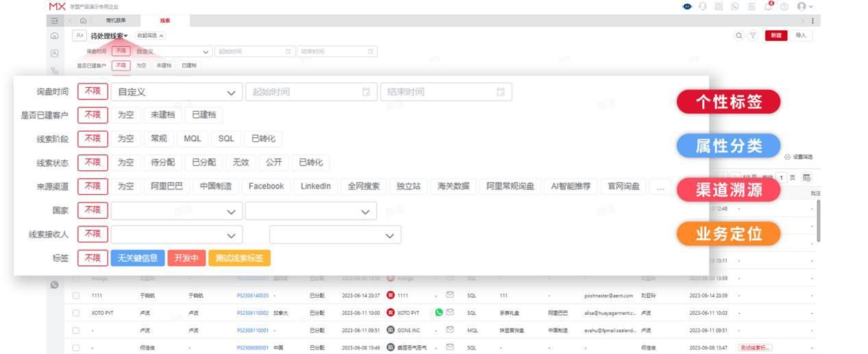Select 海关数据 in 来源渠道 filter
868x354 pixels.
pyautogui.click(x=454, y=186)
